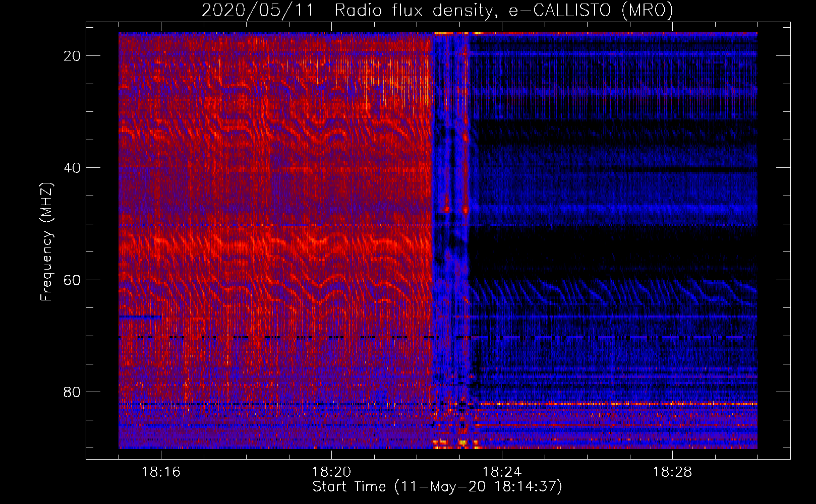Screen dimensions: 816x504
Task: Click the "Frequency (MHZ)" y-axis label
Action: (x=46, y=241)
